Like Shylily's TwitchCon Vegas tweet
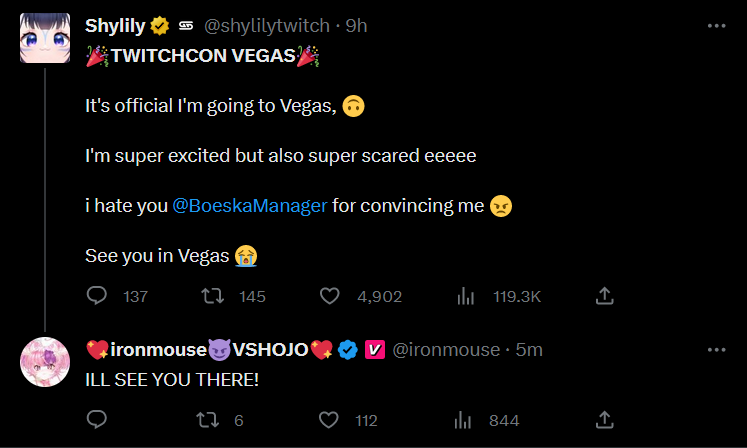The width and height of the screenshot is (747, 448). [x=330, y=296]
